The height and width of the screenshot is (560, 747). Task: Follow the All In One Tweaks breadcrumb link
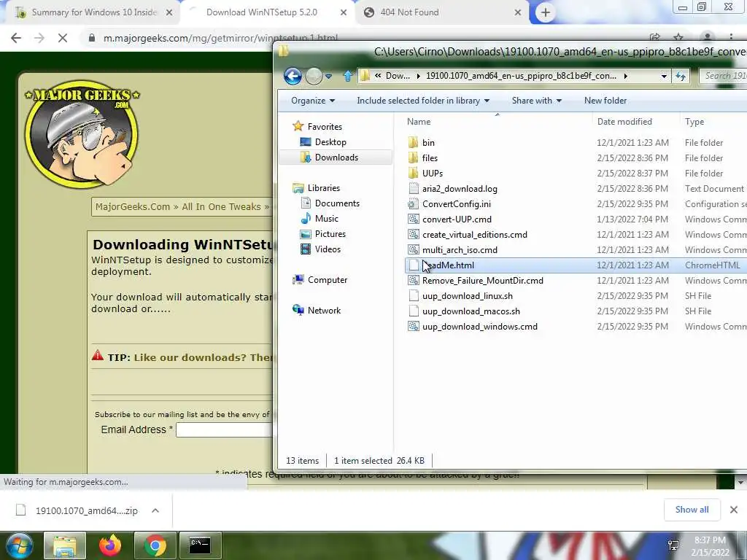click(x=222, y=206)
